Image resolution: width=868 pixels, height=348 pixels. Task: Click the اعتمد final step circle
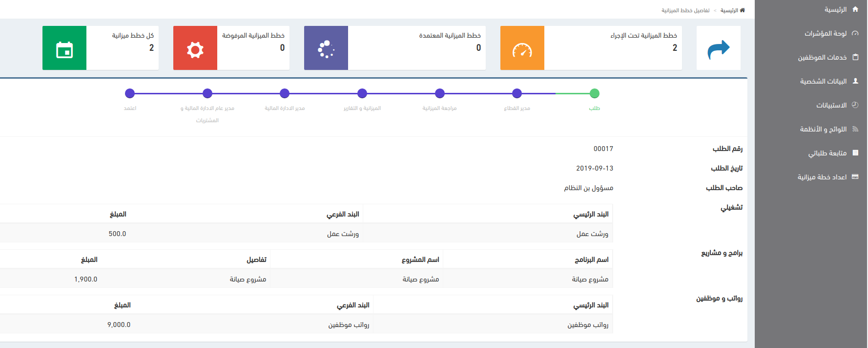(x=130, y=93)
